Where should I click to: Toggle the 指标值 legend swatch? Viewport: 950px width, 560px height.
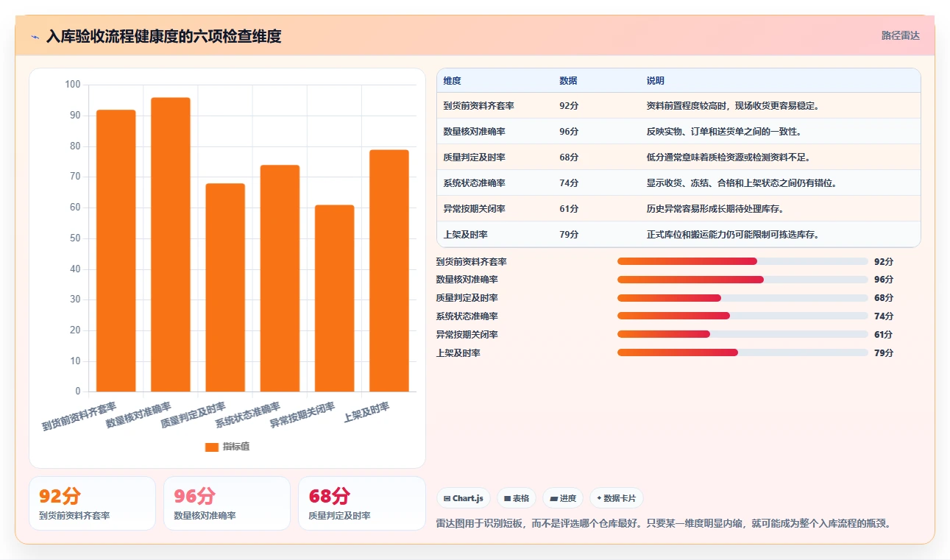(x=211, y=447)
